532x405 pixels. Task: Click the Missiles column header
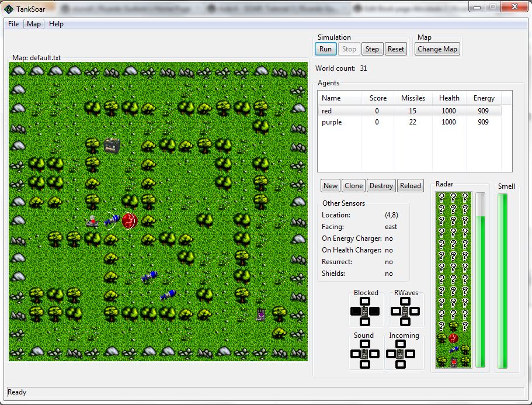[413, 98]
